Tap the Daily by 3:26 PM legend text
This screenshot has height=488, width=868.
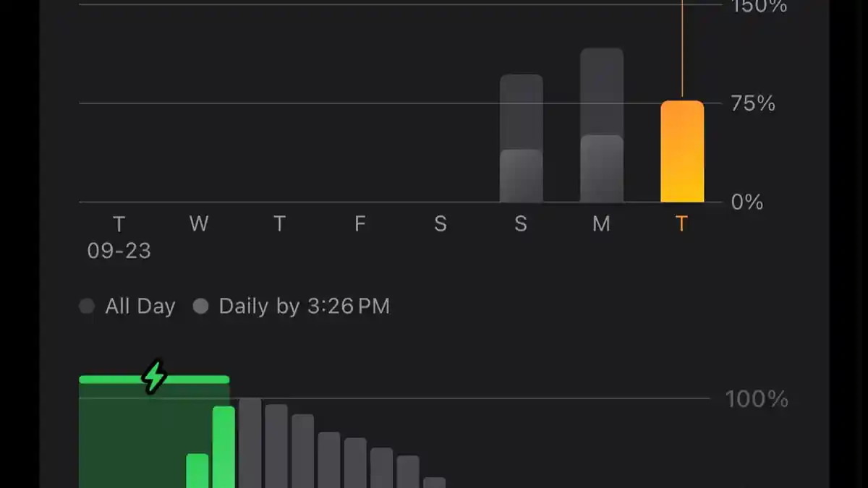304,307
